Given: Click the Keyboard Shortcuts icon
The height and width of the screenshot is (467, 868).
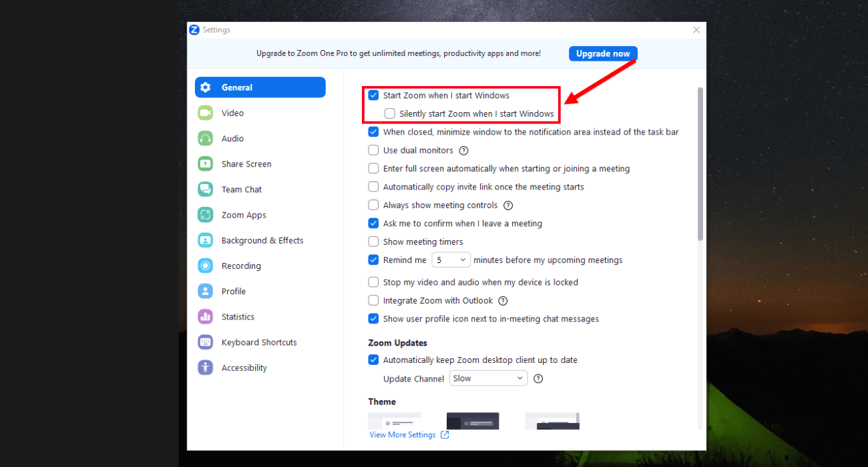Looking at the screenshot, I should [x=206, y=342].
